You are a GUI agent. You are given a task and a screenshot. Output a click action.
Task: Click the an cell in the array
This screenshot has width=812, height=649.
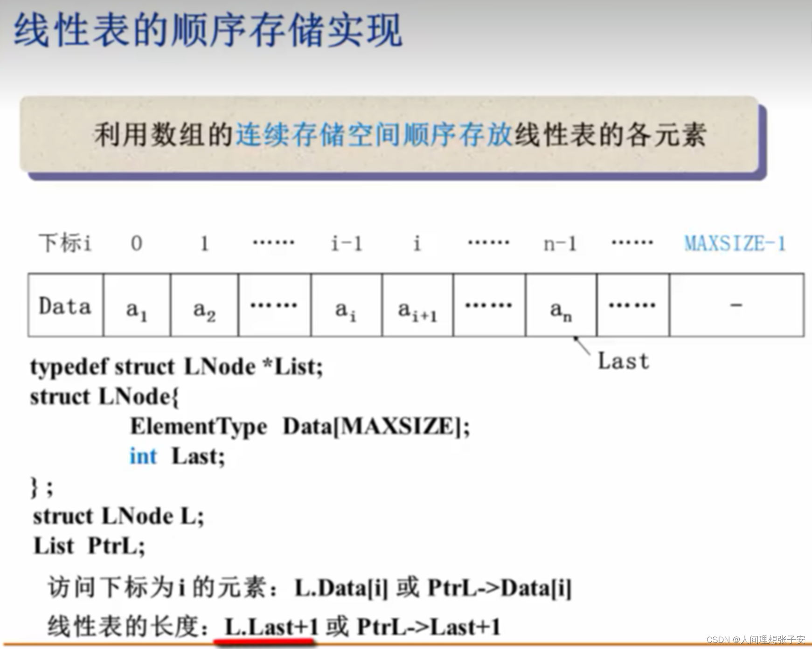[x=561, y=305]
